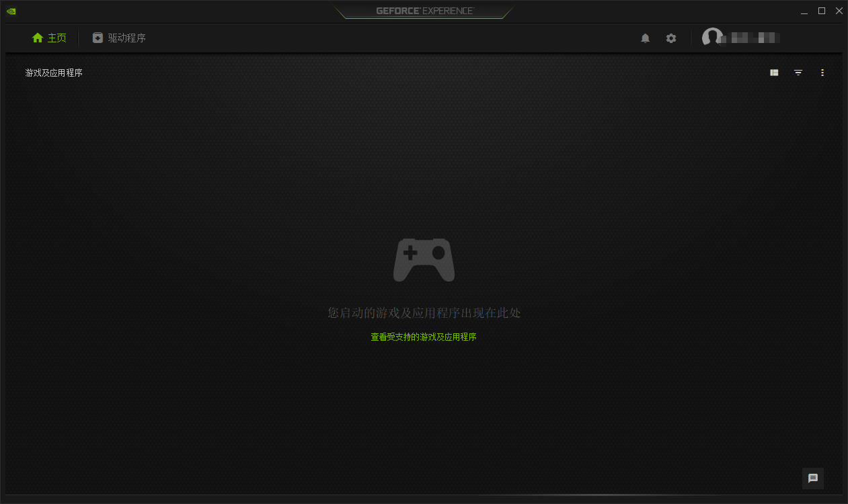Click the 游戏及应用程序 section heading
Image resolution: width=848 pixels, height=504 pixels.
click(54, 73)
